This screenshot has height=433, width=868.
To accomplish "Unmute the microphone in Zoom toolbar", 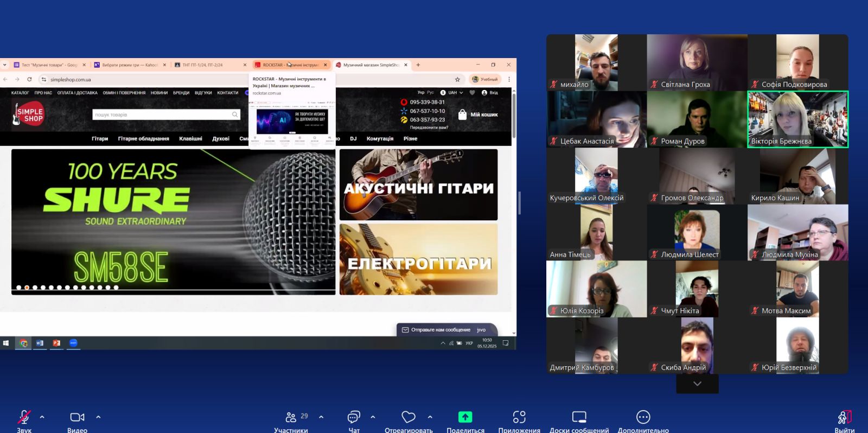I will pos(24,417).
